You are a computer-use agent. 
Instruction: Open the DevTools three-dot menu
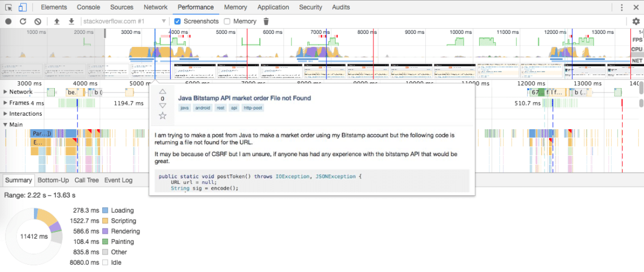coord(622,7)
